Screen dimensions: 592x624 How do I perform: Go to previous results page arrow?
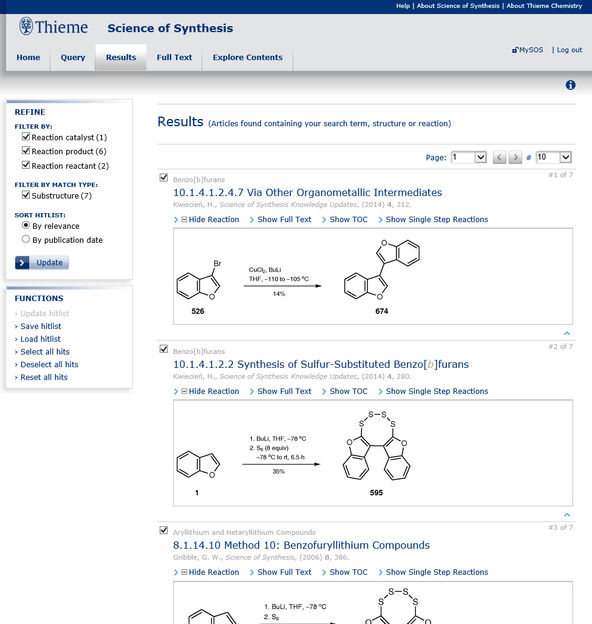tap(499, 157)
